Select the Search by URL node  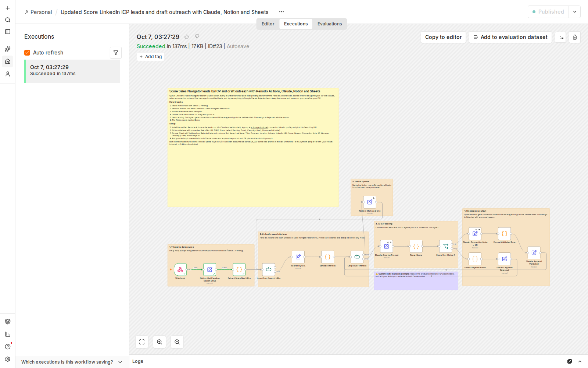pyautogui.click(x=298, y=257)
